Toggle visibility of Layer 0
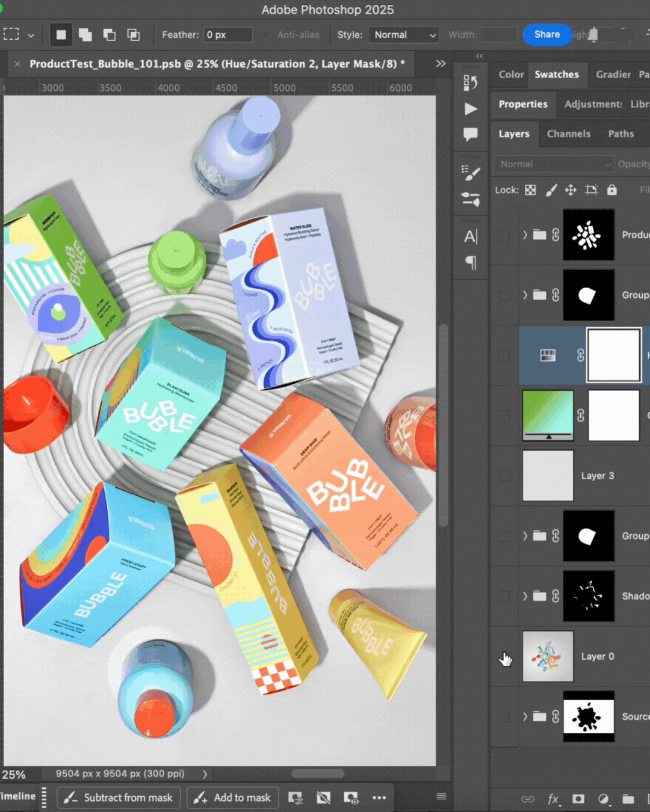The height and width of the screenshot is (812, 650). click(505, 657)
